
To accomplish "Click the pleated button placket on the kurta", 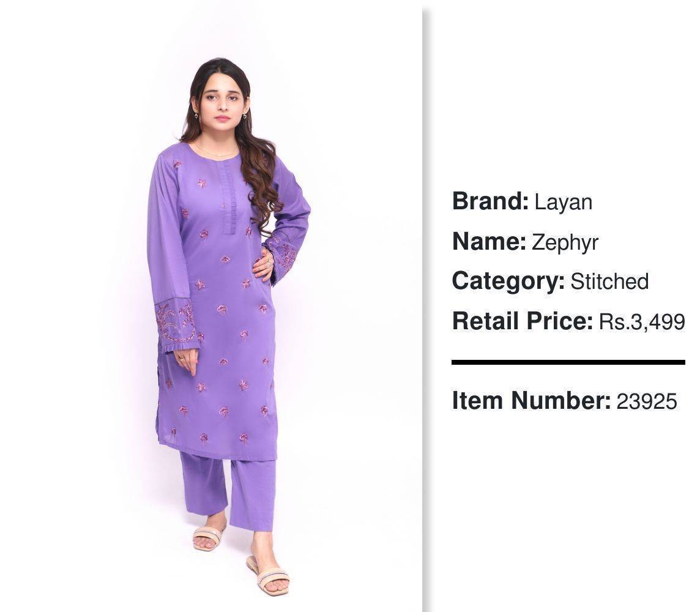I will pos(230,197).
